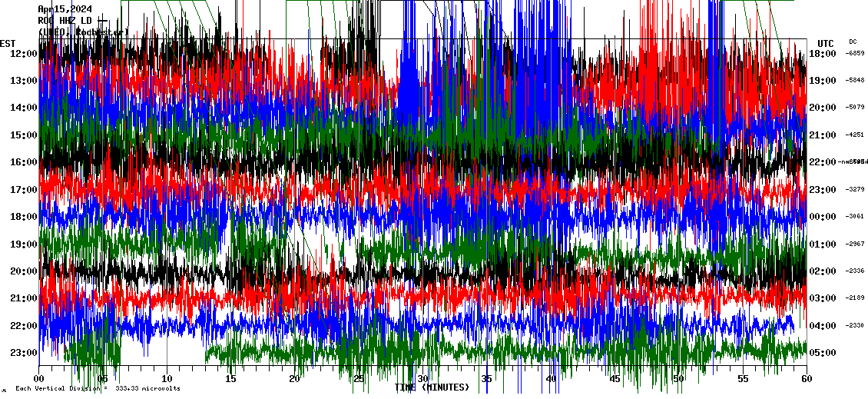The height and width of the screenshot is (399, 868).
Task: Click the EST time label '13:00'
Action: coord(23,81)
